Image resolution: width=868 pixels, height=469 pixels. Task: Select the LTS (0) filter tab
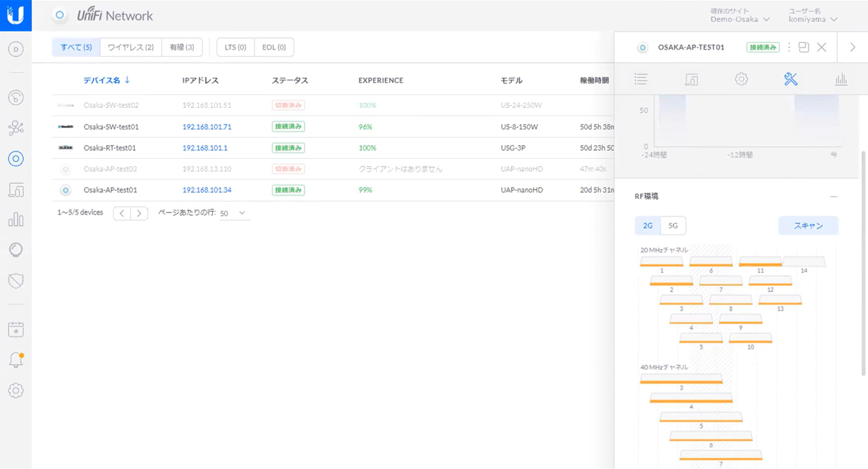[235, 48]
